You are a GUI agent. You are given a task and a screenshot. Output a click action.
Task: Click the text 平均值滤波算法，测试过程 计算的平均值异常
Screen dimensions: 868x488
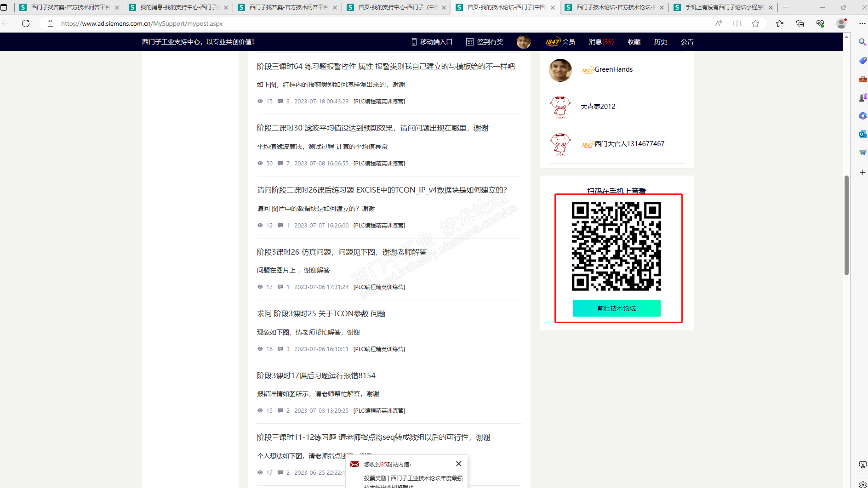click(322, 147)
